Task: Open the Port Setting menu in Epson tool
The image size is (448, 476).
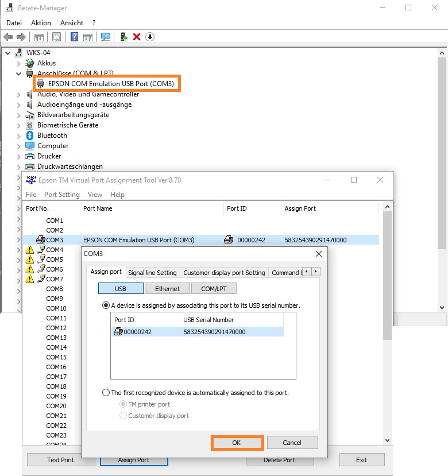Action: (x=62, y=195)
